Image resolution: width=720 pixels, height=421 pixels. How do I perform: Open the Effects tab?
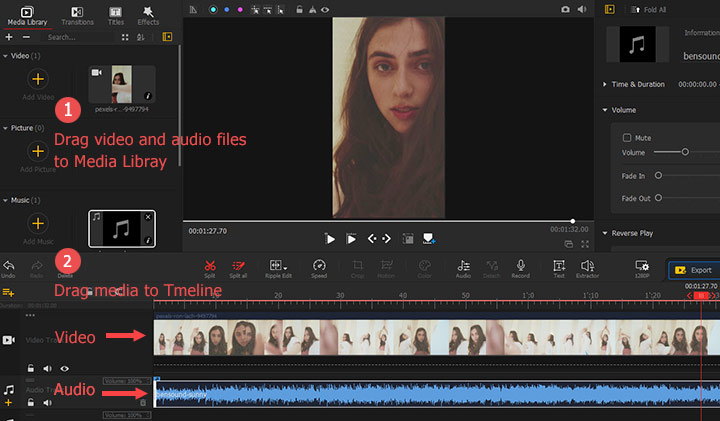point(148,14)
